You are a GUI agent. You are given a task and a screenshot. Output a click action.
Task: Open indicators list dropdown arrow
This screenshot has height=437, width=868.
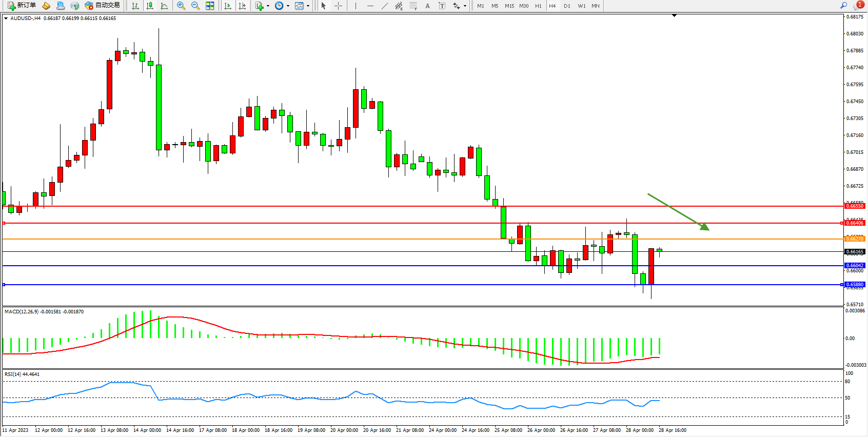click(268, 6)
